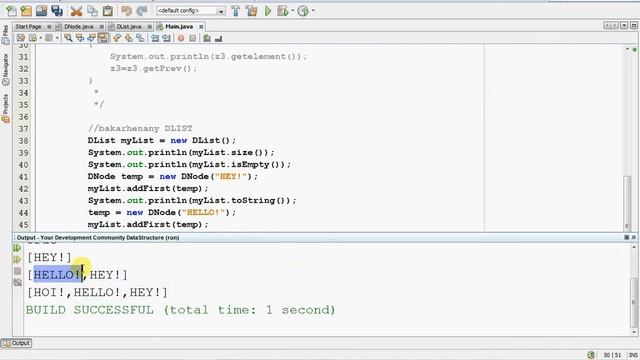
Task: Open the Files side panel
Action: coord(5,36)
